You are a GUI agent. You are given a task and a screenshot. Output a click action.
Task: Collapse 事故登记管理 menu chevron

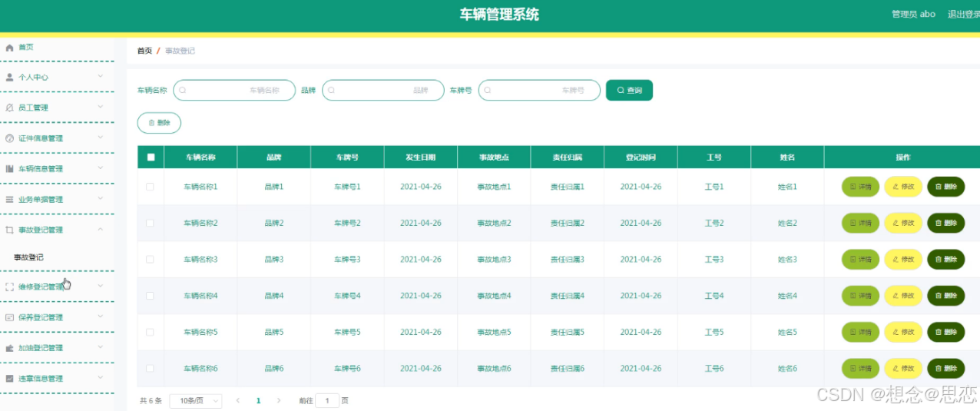[x=101, y=229]
